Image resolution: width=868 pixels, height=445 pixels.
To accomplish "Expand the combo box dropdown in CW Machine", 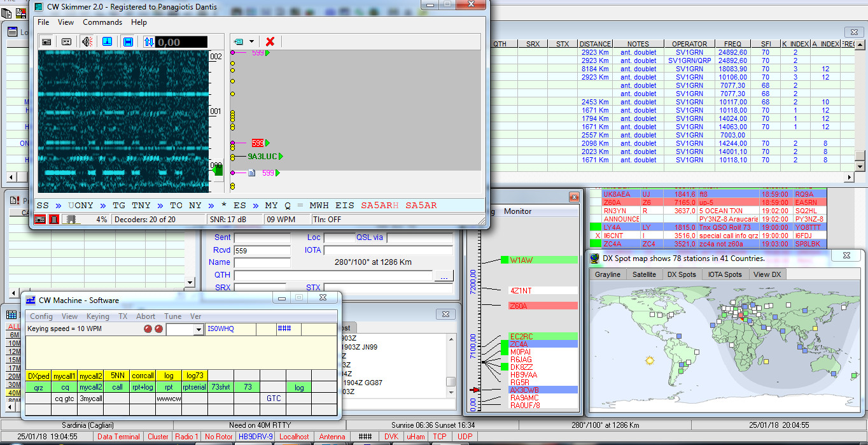I will (x=199, y=330).
